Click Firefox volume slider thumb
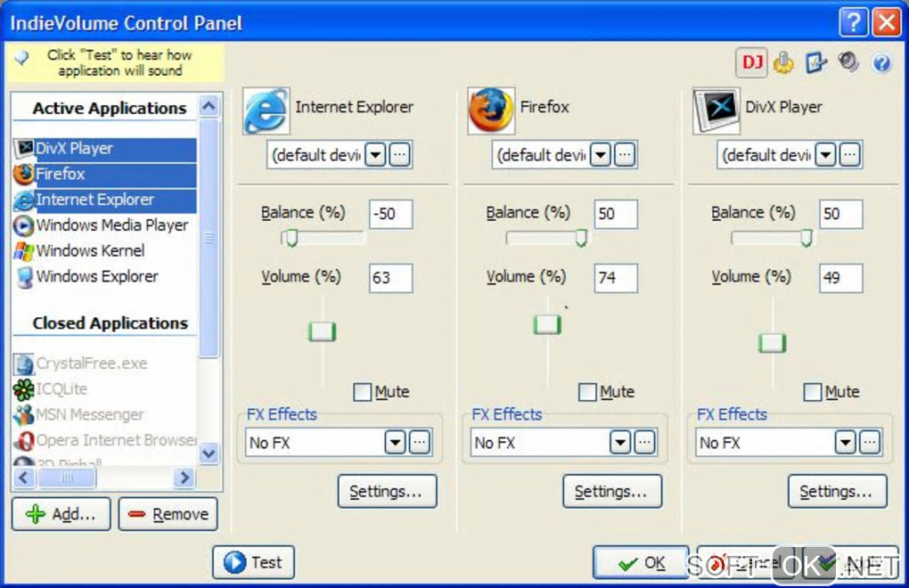The image size is (909, 588). point(547,325)
